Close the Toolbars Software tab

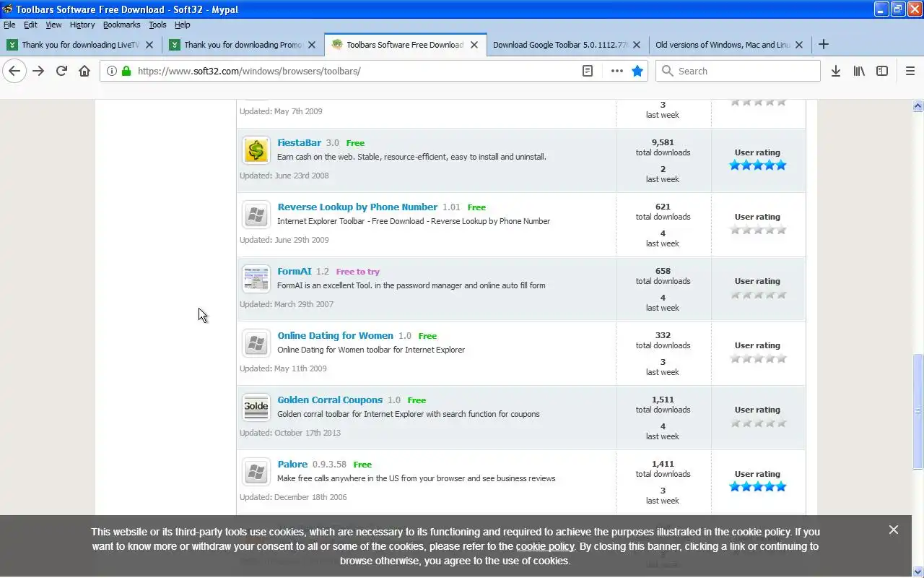coord(474,44)
